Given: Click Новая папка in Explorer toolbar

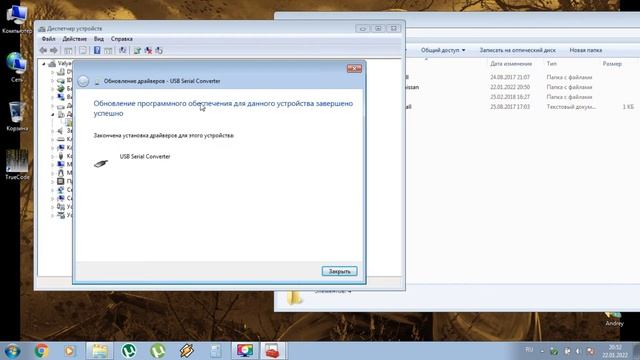Looking at the screenshot, I should (586, 50).
